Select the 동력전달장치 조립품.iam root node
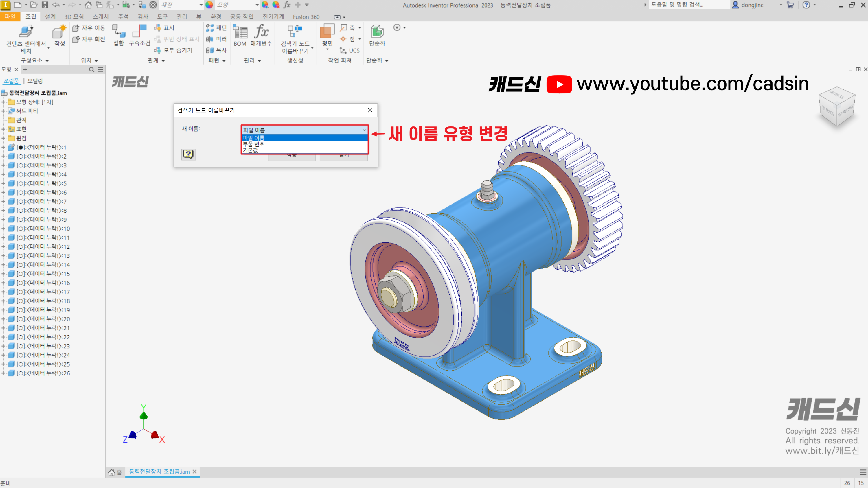 38,93
